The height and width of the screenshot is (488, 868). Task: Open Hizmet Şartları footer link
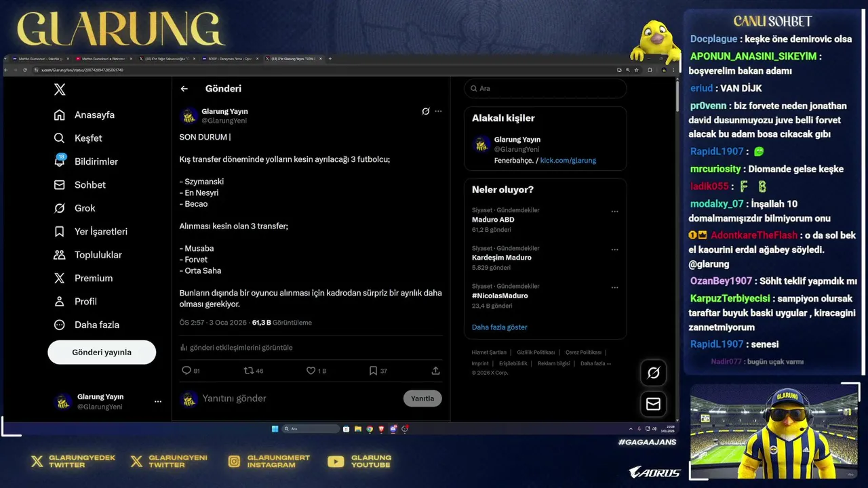pos(489,352)
